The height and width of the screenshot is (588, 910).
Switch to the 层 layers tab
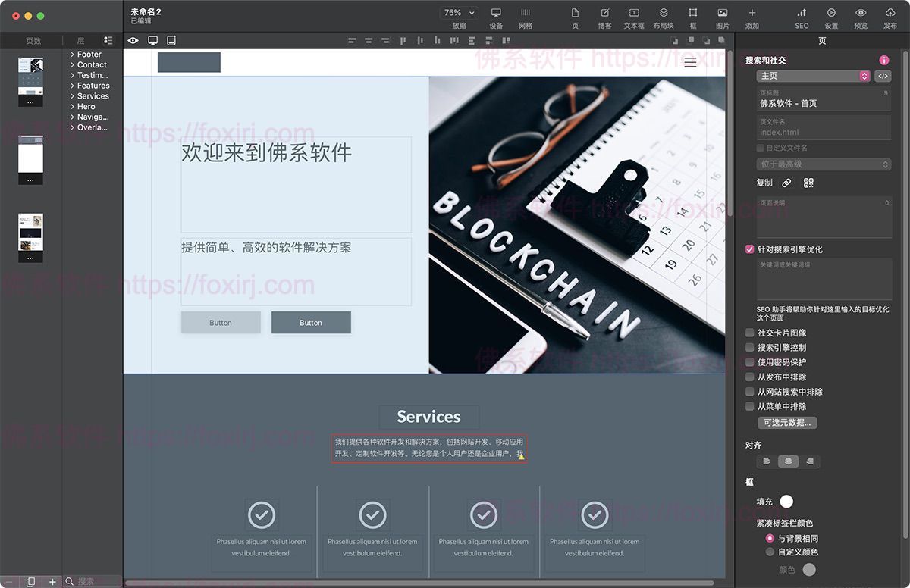[82, 40]
